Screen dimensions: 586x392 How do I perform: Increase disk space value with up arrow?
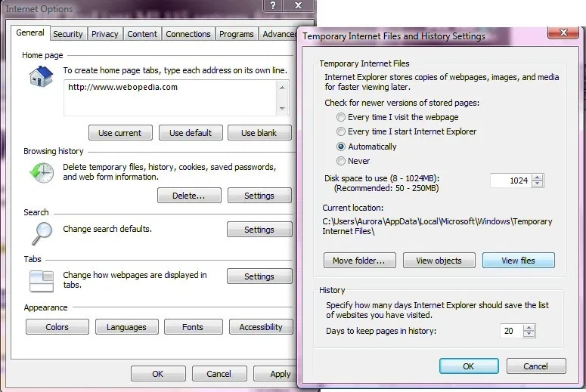coord(538,177)
